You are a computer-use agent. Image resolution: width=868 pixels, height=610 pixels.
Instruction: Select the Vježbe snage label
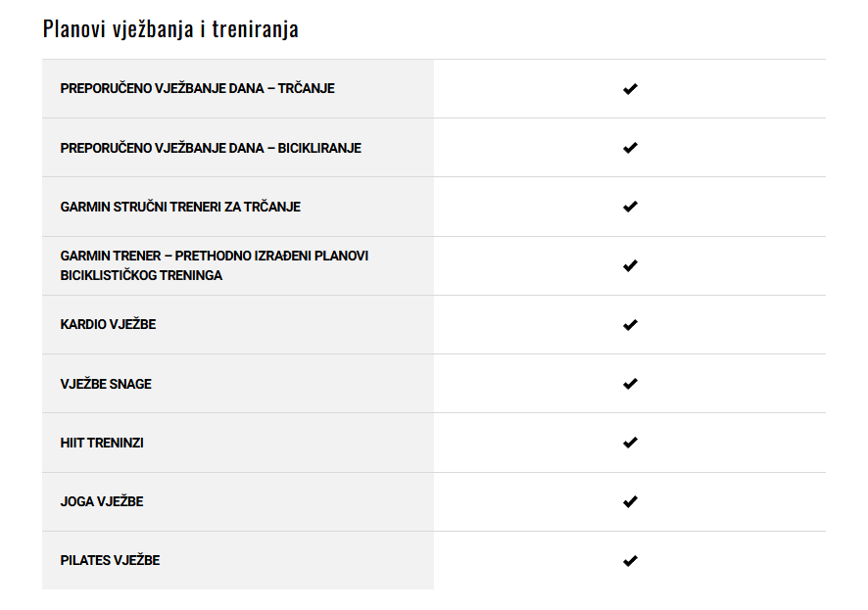click(x=106, y=384)
